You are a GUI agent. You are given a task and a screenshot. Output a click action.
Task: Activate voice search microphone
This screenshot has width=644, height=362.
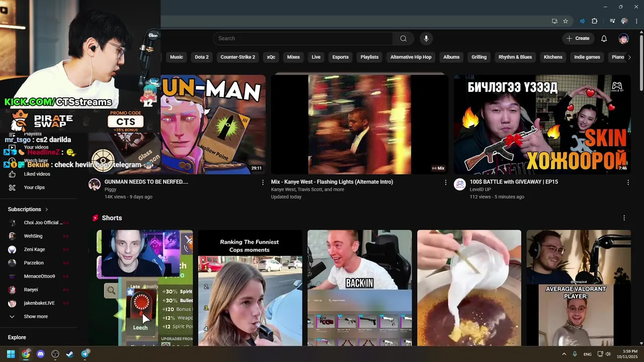(x=426, y=38)
